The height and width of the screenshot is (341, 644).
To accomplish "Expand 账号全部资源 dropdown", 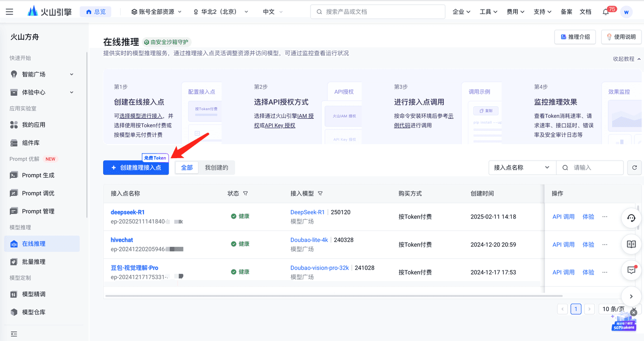I will pos(156,12).
